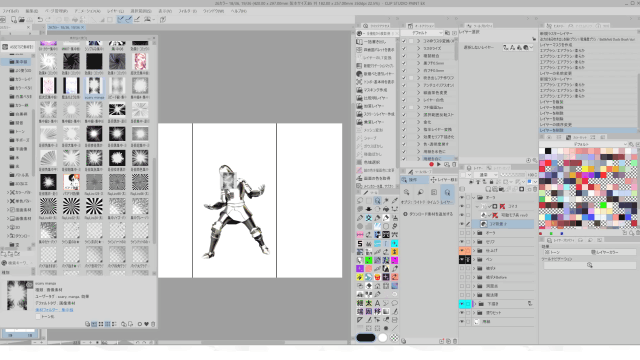This screenshot has height=360, width=640.
Task: Open the Layer menu in the menu bar
Action: 115,11
